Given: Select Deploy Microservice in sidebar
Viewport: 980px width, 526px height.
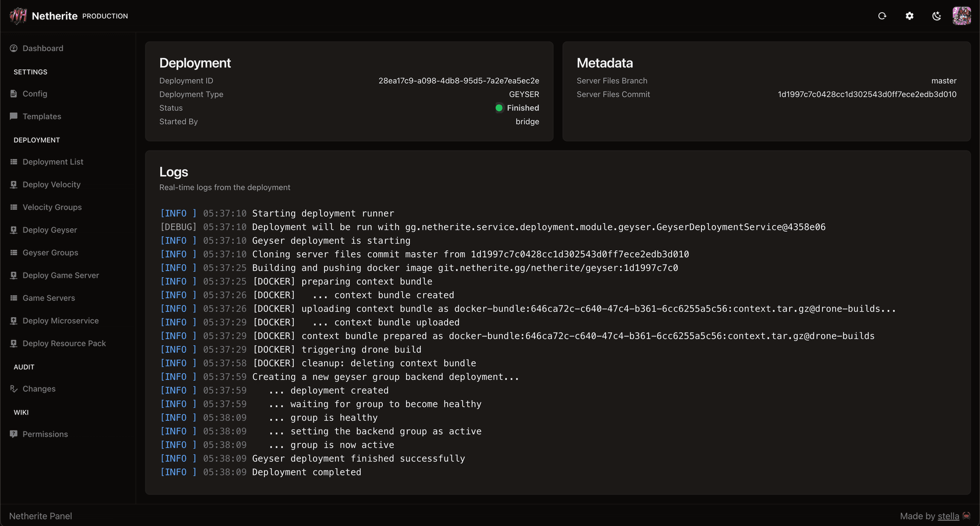Looking at the screenshot, I should pos(60,321).
